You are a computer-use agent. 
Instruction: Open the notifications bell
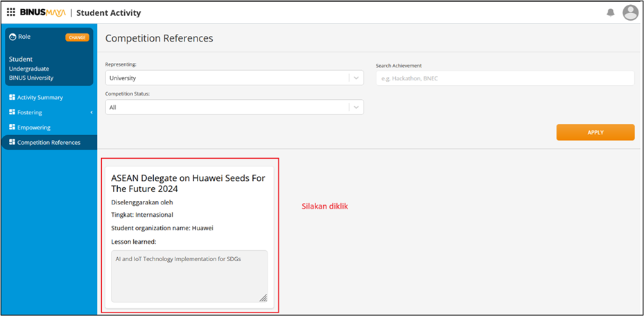[x=611, y=12]
